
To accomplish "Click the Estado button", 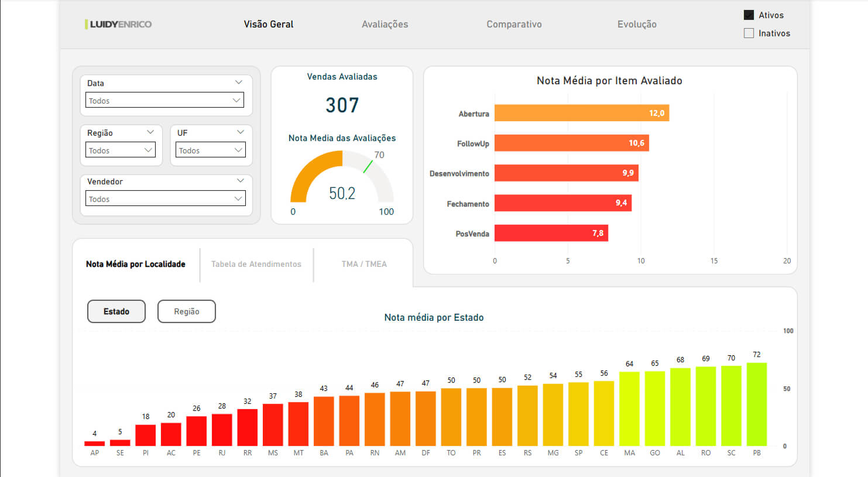I will (x=116, y=311).
